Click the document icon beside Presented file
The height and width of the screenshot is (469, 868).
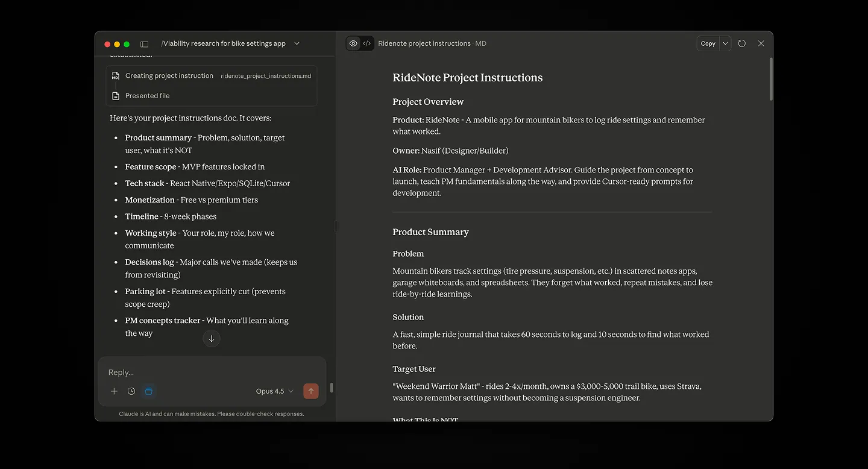click(116, 96)
